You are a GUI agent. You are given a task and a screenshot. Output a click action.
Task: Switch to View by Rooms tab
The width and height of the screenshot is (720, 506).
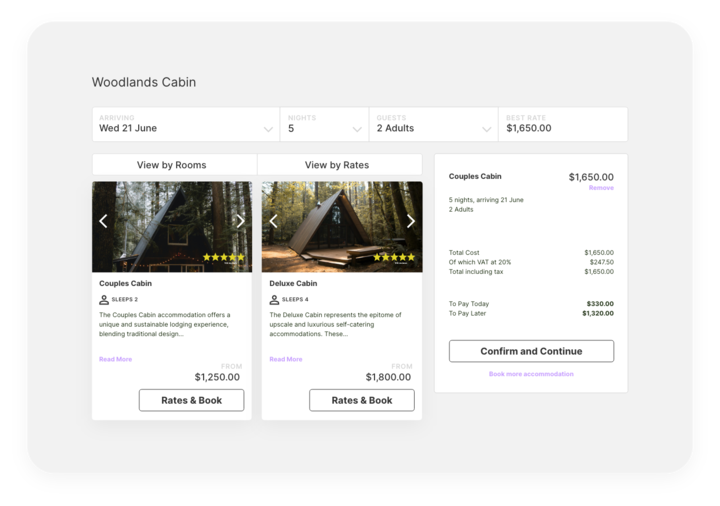coord(175,165)
